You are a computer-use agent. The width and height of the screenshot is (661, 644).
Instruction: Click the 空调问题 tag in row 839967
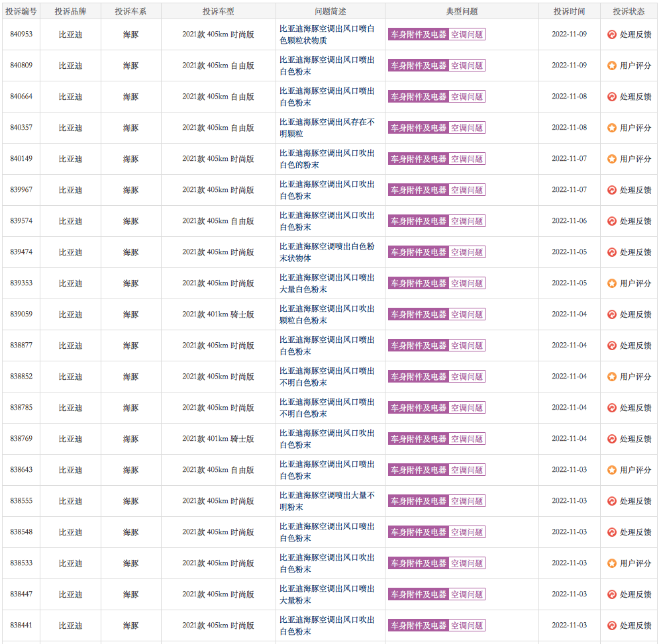coord(467,190)
